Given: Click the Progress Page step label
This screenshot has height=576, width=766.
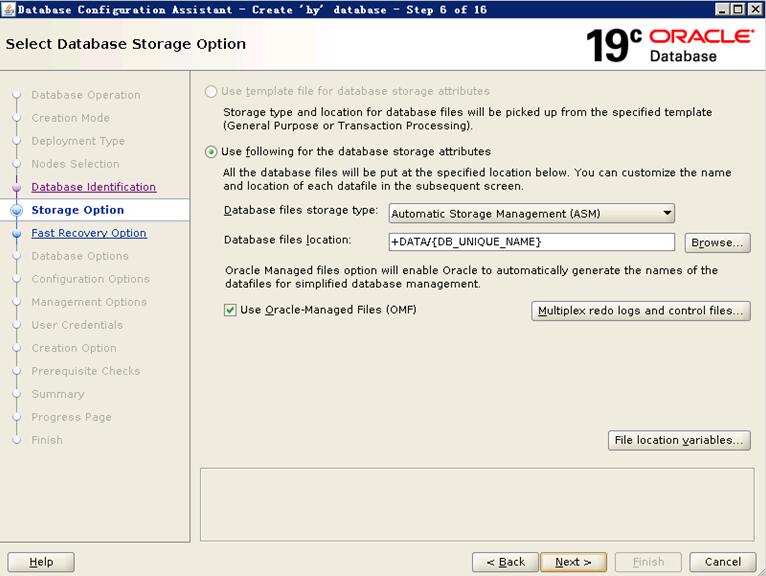Looking at the screenshot, I should coord(72,417).
